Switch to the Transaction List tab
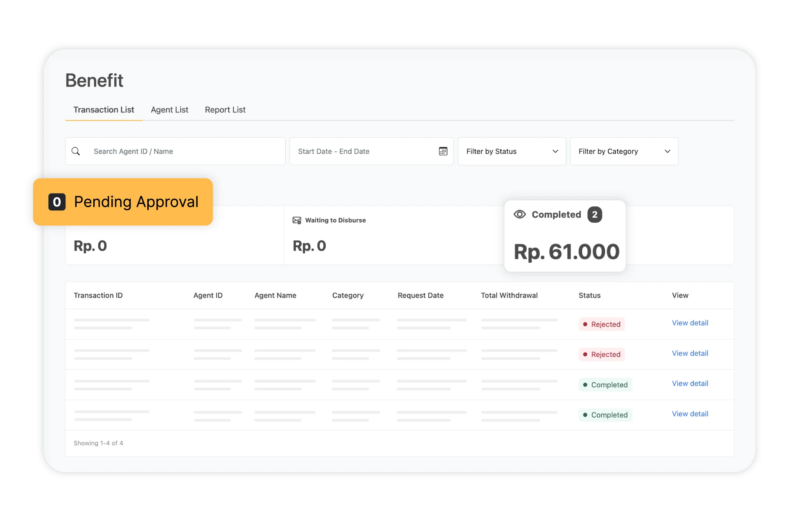This screenshot has width=799, height=532. (104, 110)
